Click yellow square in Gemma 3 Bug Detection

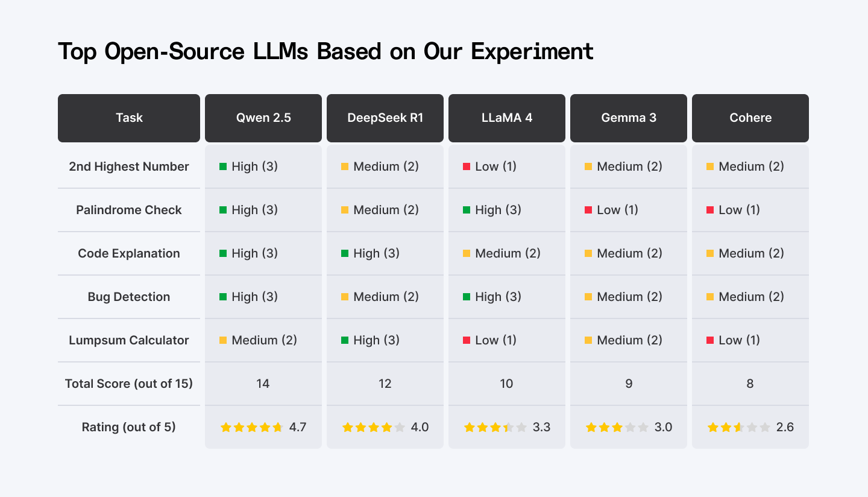point(588,297)
